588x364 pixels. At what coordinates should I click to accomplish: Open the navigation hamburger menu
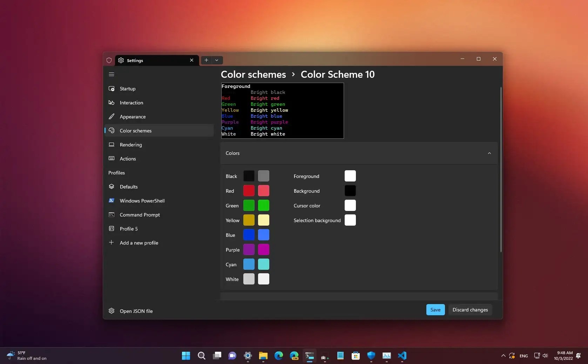[111, 74]
